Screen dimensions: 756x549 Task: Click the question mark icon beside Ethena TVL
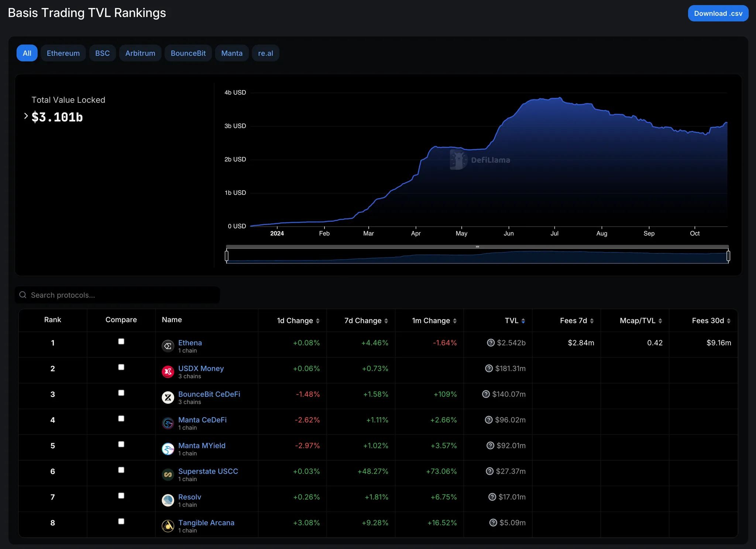pyautogui.click(x=491, y=343)
